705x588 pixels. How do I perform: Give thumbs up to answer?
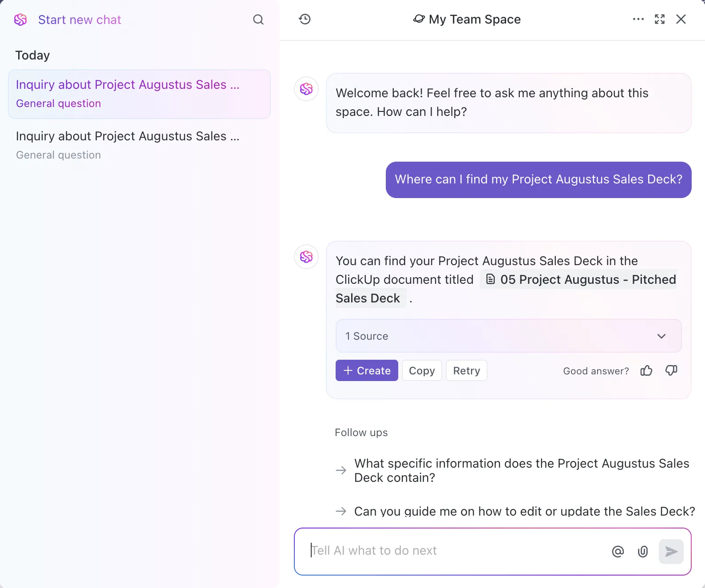tap(646, 370)
